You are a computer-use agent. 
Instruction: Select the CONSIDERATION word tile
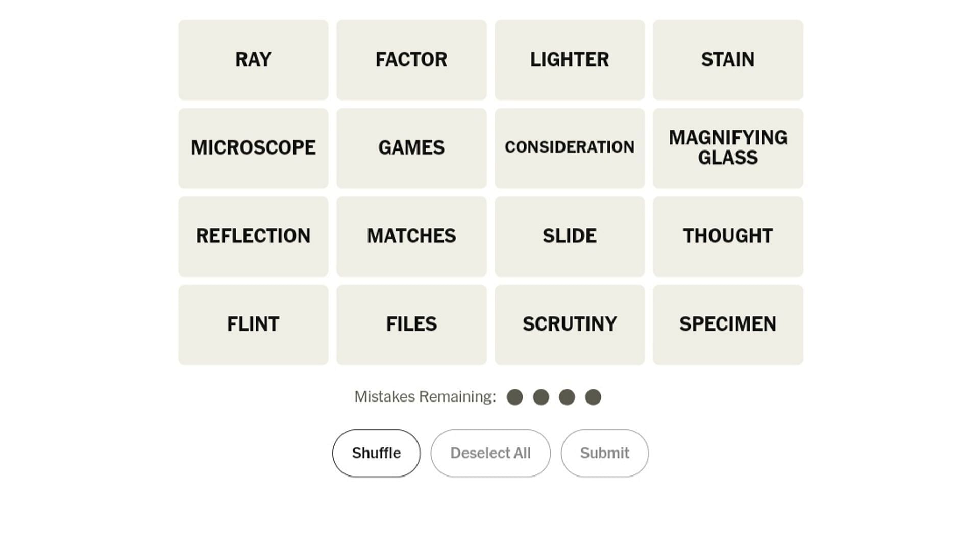[570, 147]
